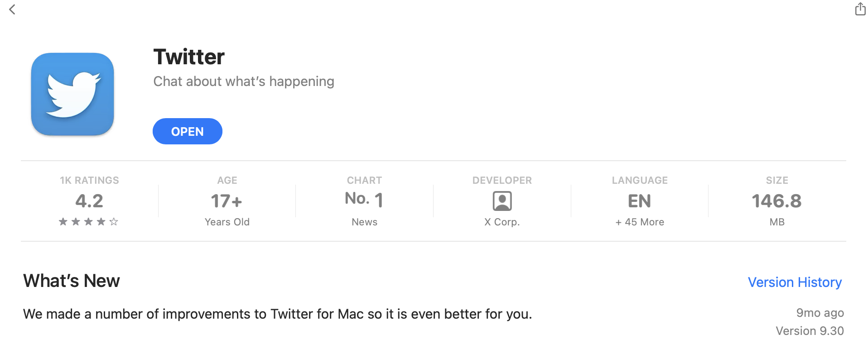868x363 pixels.
Task: Select the No. 1 News chart ranking
Action: pyautogui.click(x=364, y=199)
